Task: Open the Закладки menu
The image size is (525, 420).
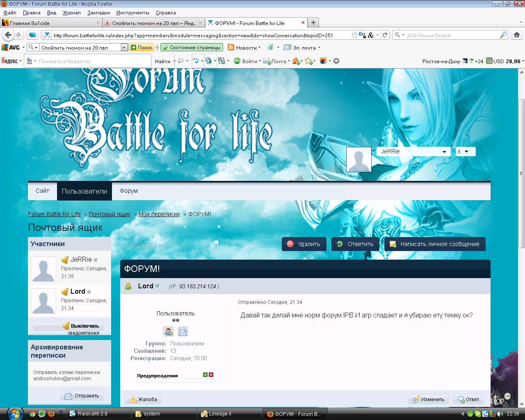Action: [x=98, y=13]
